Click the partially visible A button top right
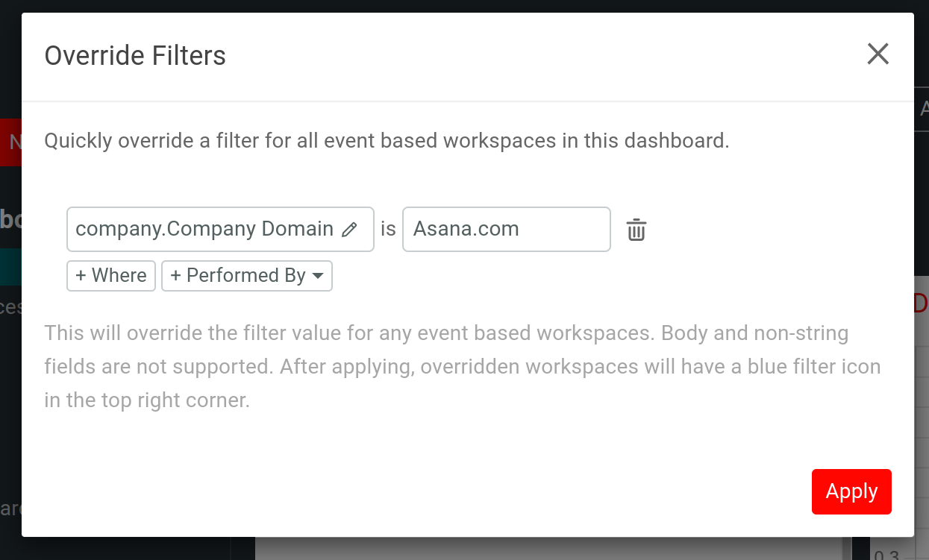The width and height of the screenshot is (929, 560). point(922,109)
